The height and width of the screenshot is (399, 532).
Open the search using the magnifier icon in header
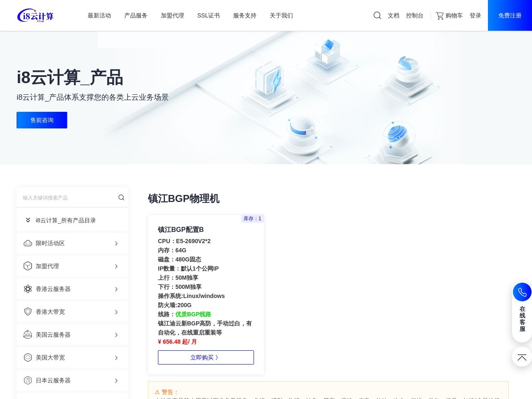point(377,15)
